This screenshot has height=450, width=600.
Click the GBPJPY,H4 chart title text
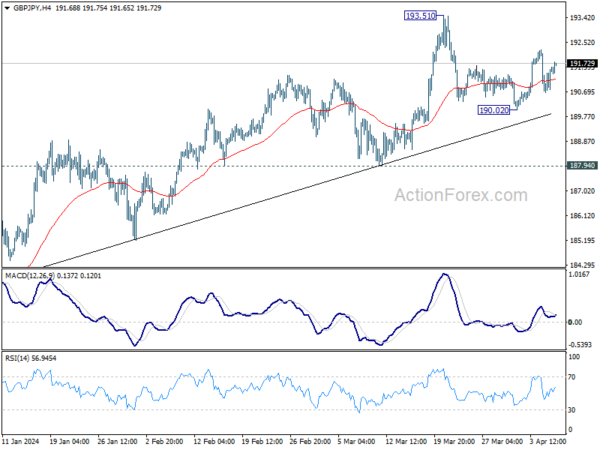tap(32, 8)
